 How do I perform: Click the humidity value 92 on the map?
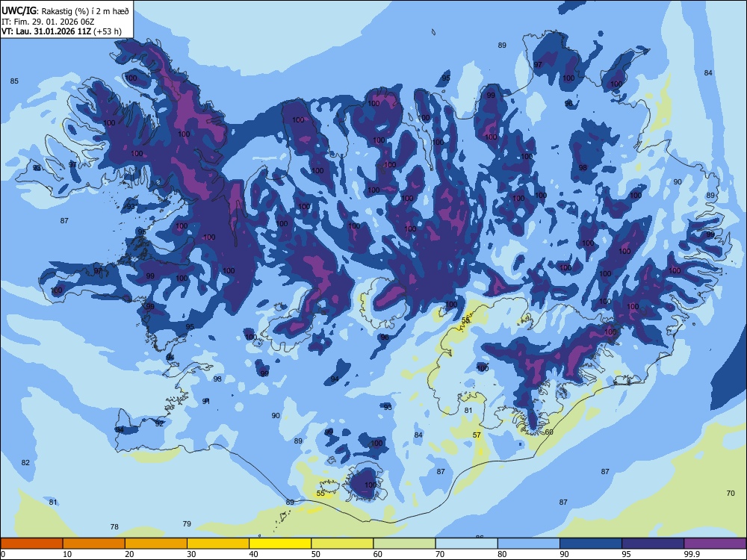point(159,423)
